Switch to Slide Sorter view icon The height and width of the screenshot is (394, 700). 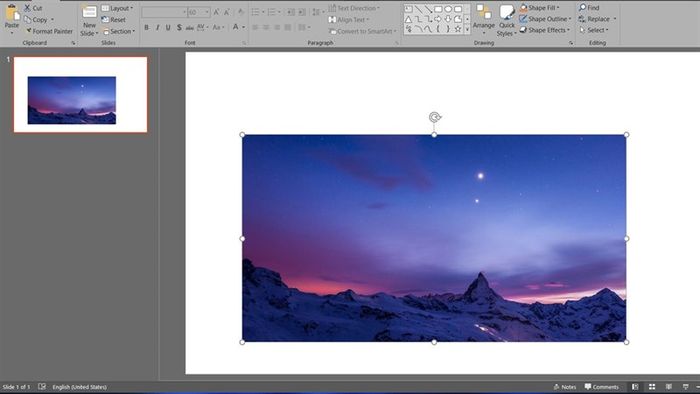(x=652, y=387)
